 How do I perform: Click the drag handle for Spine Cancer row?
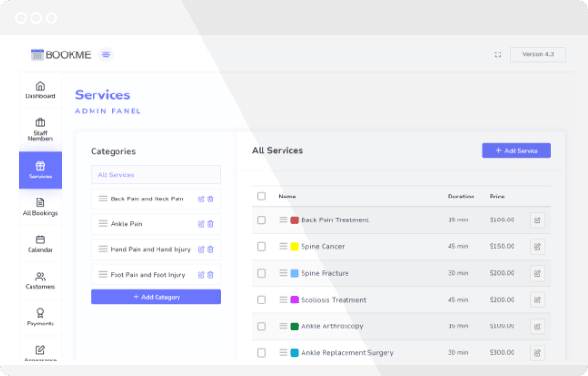tap(283, 246)
